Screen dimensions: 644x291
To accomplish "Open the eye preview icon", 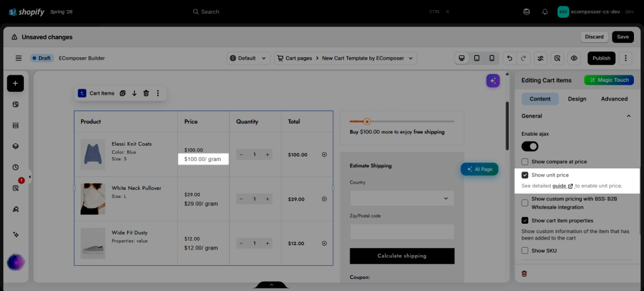I will (x=574, y=58).
